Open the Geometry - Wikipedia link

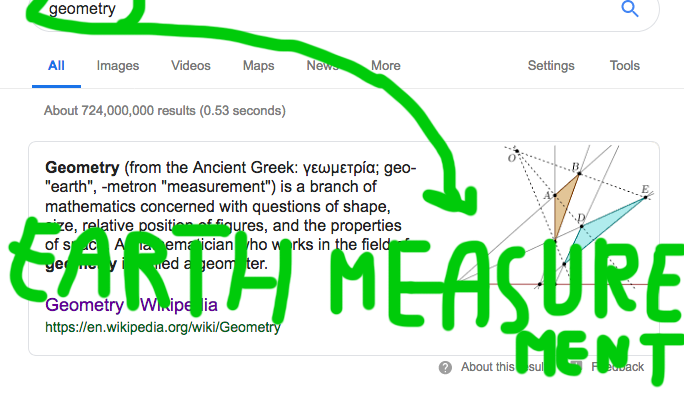[131, 305]
